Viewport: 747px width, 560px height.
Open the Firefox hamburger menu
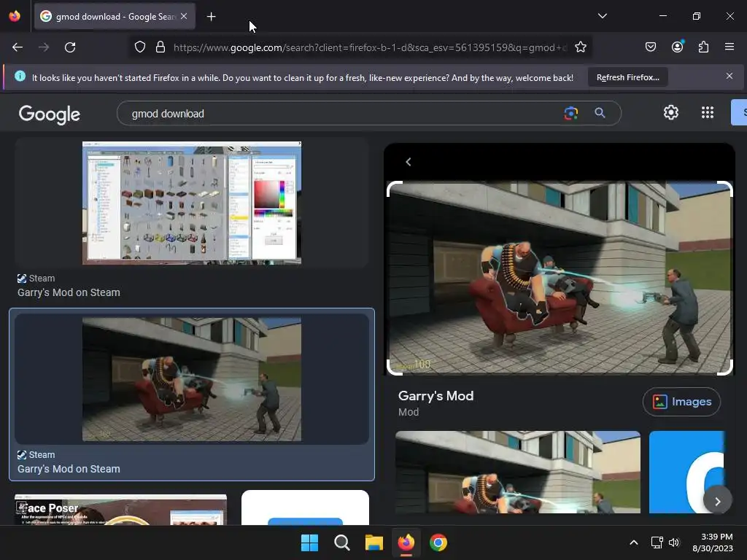tap(729, 47)
